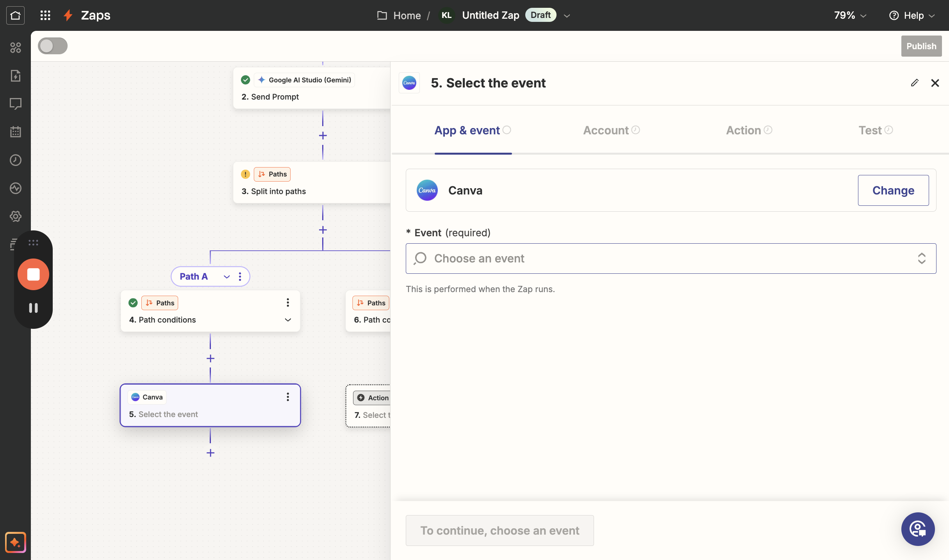Image resolution: width=949 pixels, height=560 pixels.
Task: Expand the step 4 Path conditions chevron
Action: (x=288, y=320)
